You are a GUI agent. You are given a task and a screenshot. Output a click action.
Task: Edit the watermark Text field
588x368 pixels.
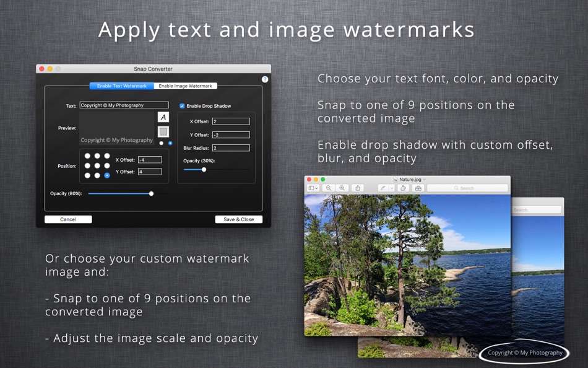coord(124,105)
